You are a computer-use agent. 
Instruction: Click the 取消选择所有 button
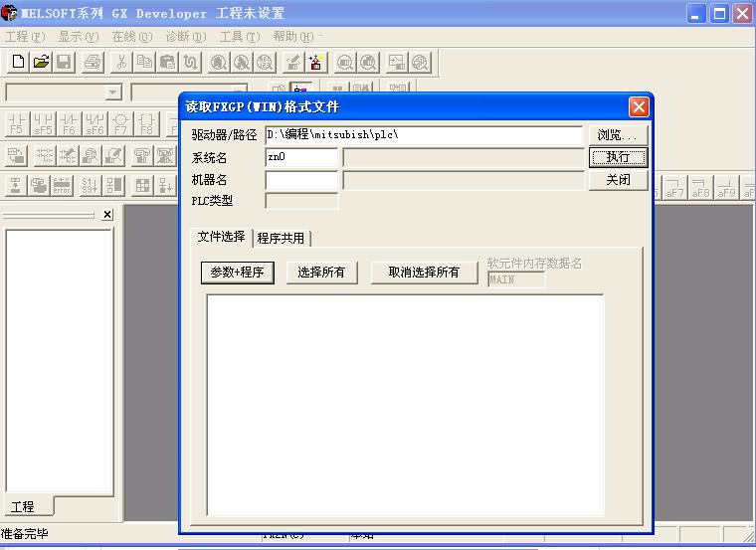click(424, 272)
